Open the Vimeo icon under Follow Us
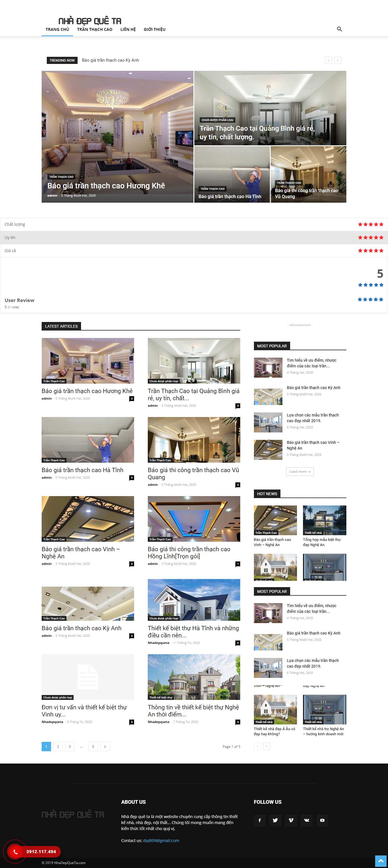 point(291,820)
